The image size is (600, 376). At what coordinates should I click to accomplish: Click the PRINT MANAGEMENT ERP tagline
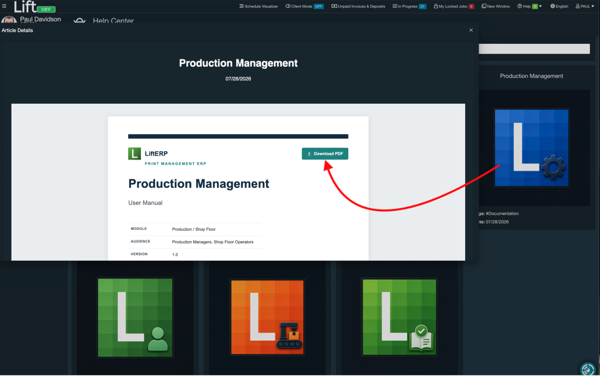pyautogui.click(x=175, y=164)
